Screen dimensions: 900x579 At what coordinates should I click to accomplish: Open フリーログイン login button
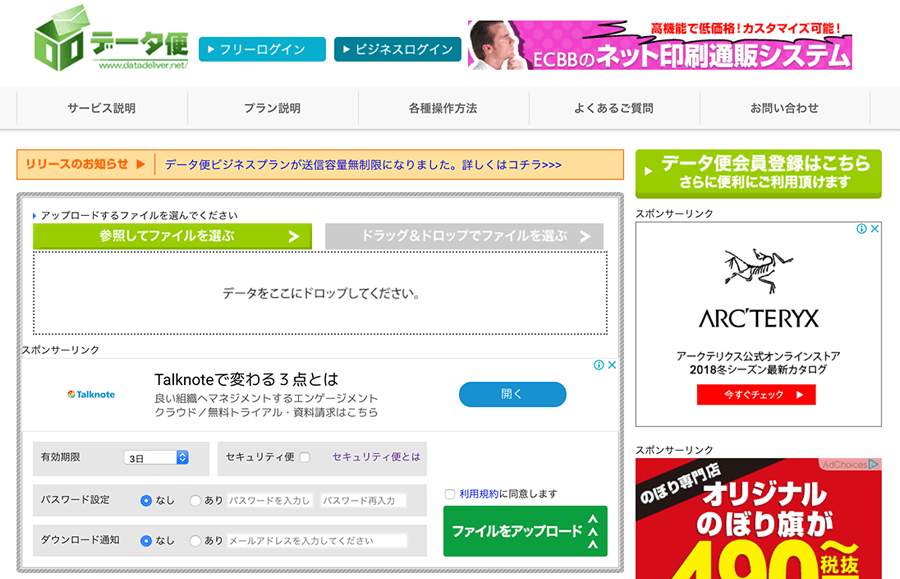tap(262, 49)
